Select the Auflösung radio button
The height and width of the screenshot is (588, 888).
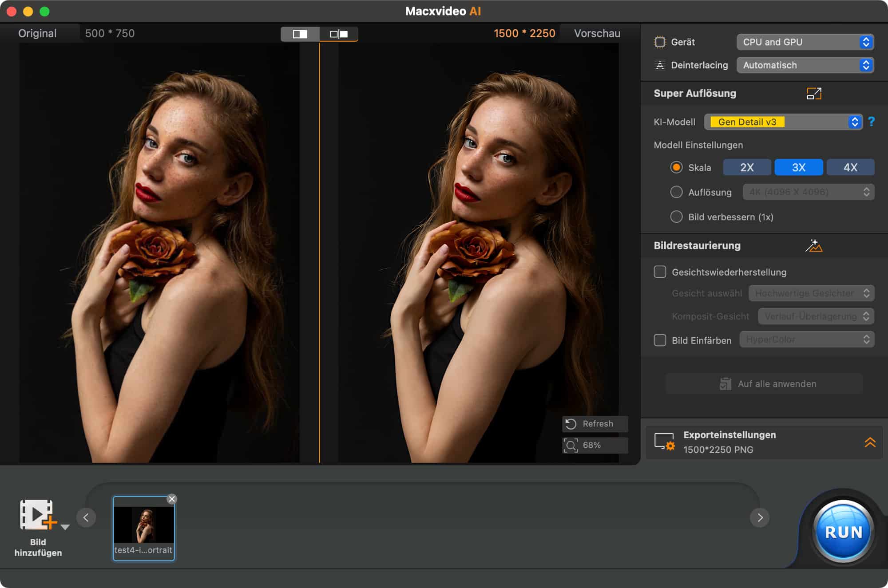point(676,192)
